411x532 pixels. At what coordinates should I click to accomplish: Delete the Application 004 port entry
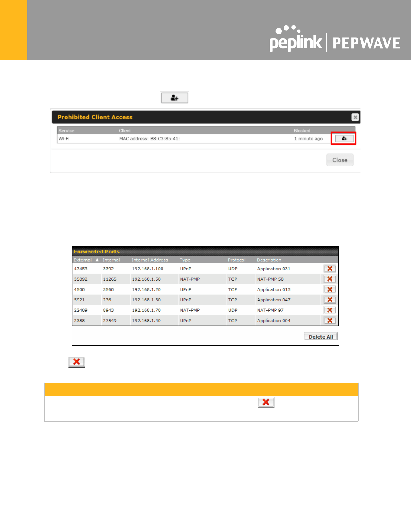coord(330,321)
